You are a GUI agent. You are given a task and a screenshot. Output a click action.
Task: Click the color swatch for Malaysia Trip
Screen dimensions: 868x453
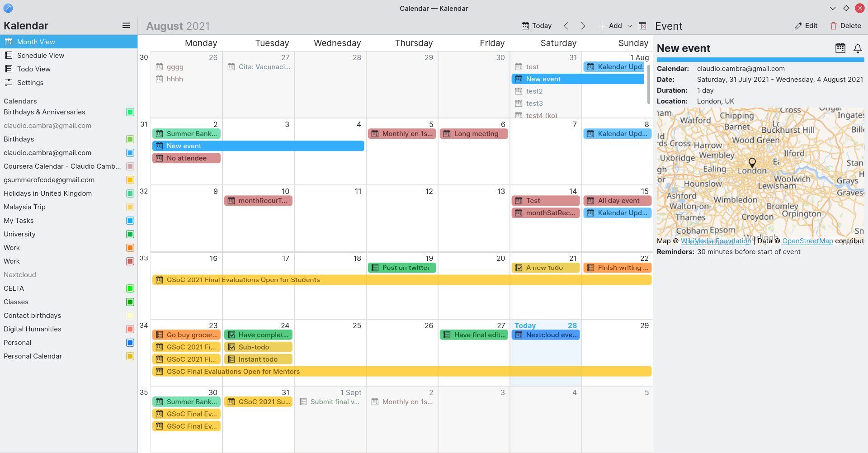(x=130, y=207)
